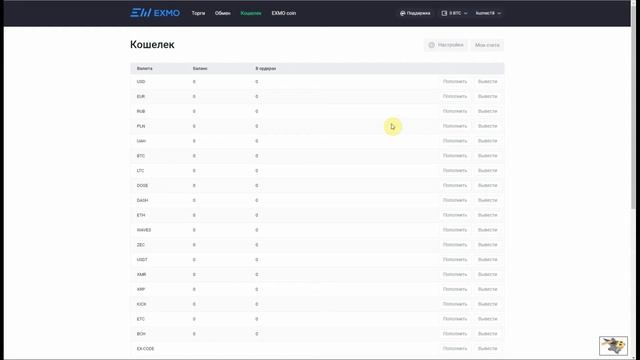Click Пополнить in the WAVES row
The image size is (640, 360).
(x=455, y=230)
